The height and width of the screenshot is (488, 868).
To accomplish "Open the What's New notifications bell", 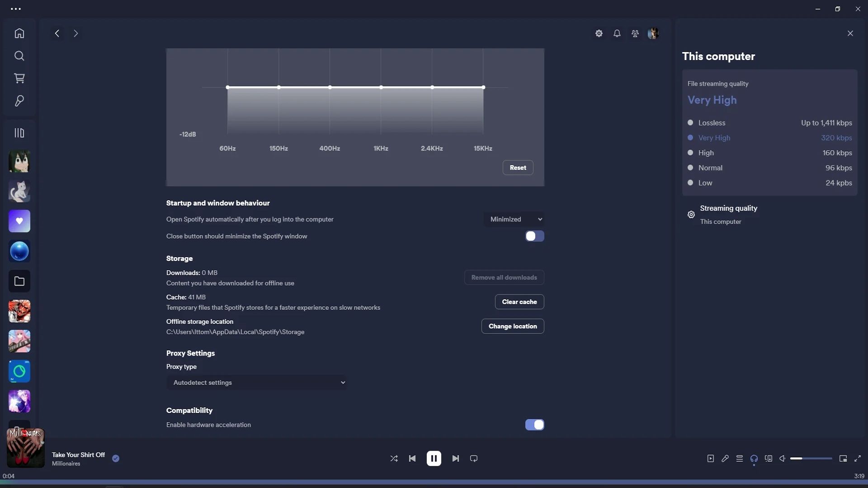I will point(617,33).
